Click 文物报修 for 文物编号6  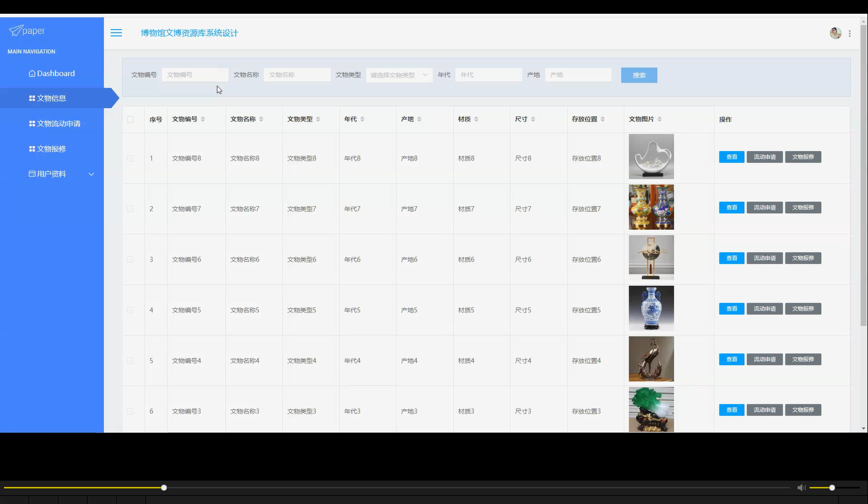point(803,258)
